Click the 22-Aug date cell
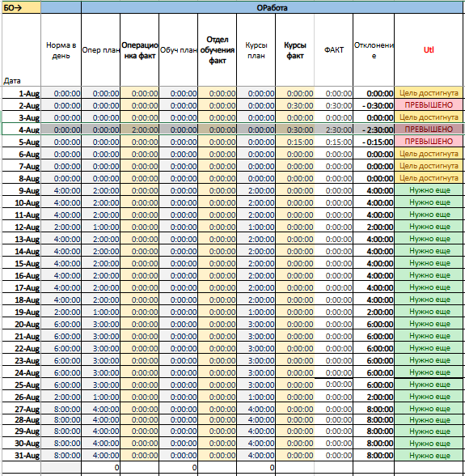Viewport: 465px width, 476px height. coord(21,348)
